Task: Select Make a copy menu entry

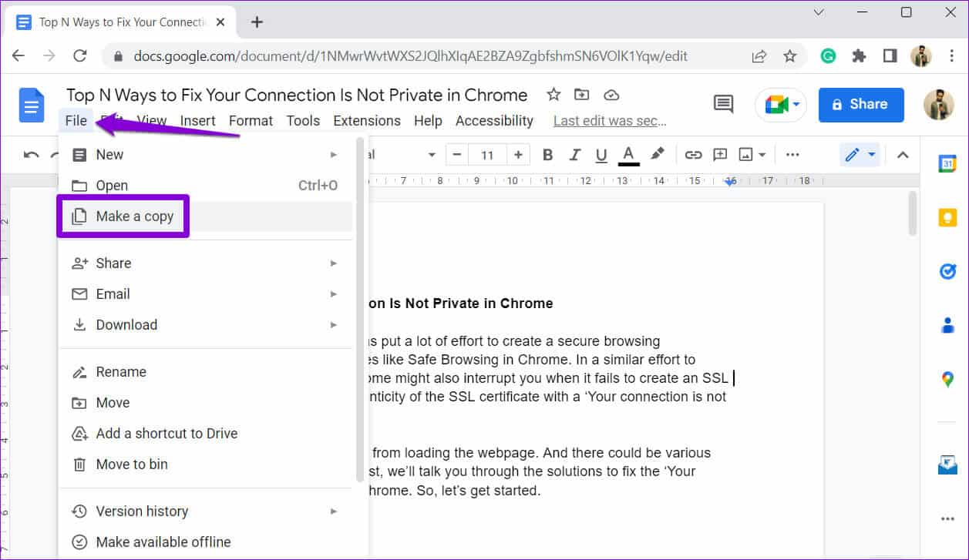Action: pyautogui.click(x=134, y=216)
